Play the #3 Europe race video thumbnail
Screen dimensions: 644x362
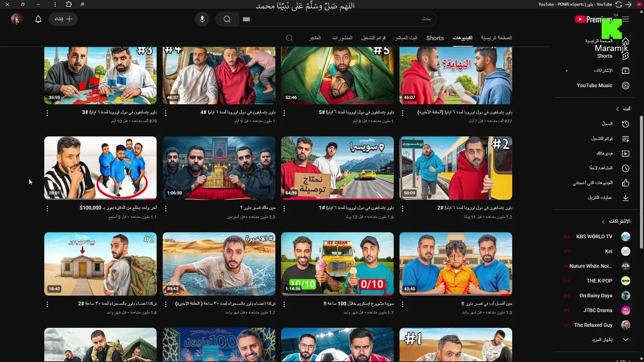coord(101,75)
